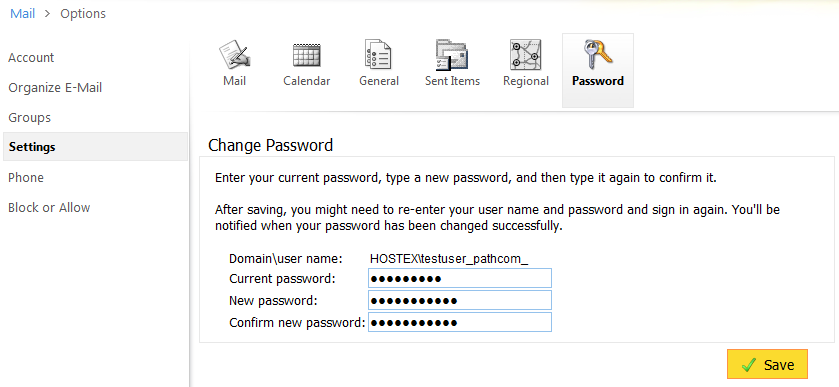Return to Mail via breadcrumb link

pyautogui.click(x=22, y=13)
